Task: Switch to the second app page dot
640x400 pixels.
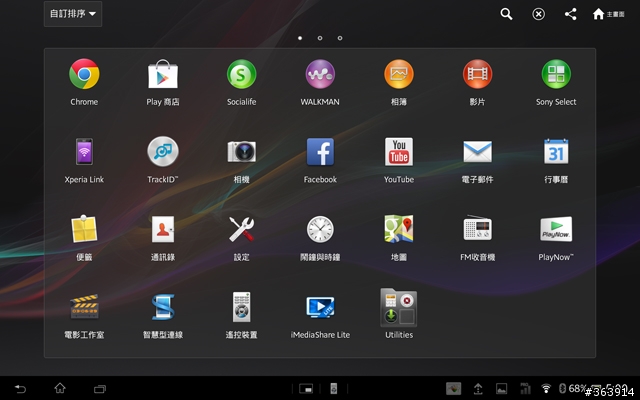Action: [x=320, y=38]
